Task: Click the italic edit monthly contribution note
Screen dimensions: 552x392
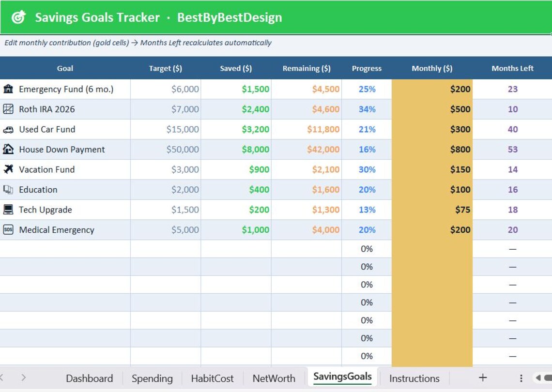Action: tap(138, 43)
